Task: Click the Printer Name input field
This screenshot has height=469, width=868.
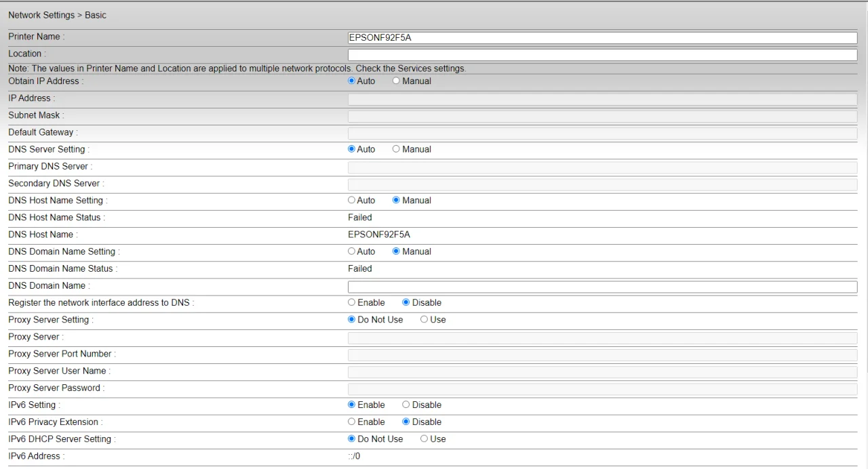Action: click(x=602, y=38)
